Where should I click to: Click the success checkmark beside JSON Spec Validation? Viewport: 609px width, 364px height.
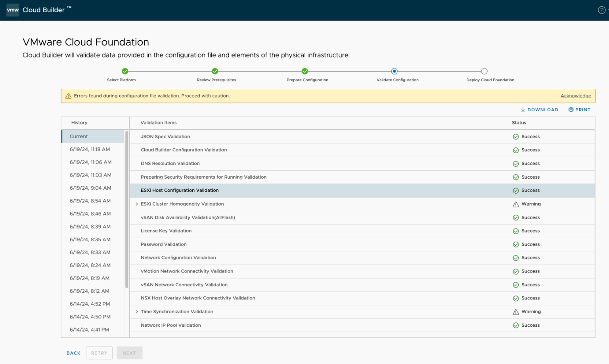pyautogui.click(x=516, y=136)
